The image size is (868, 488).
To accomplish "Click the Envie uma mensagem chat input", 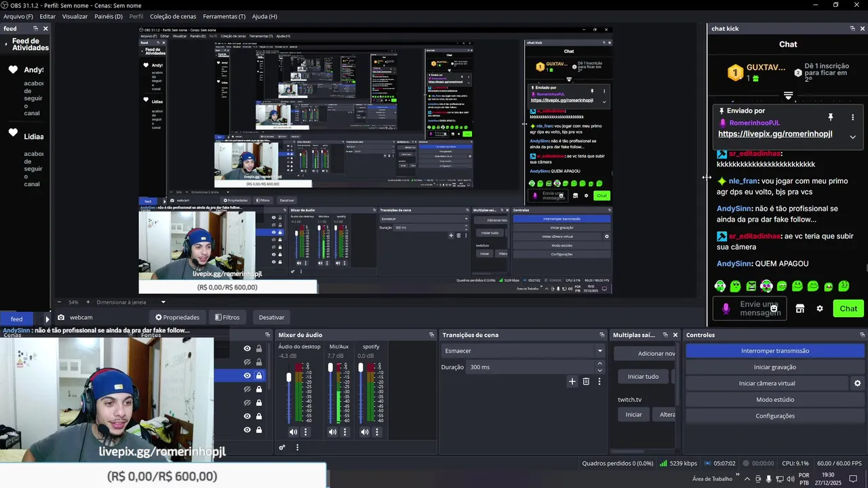I will (749, 308).
